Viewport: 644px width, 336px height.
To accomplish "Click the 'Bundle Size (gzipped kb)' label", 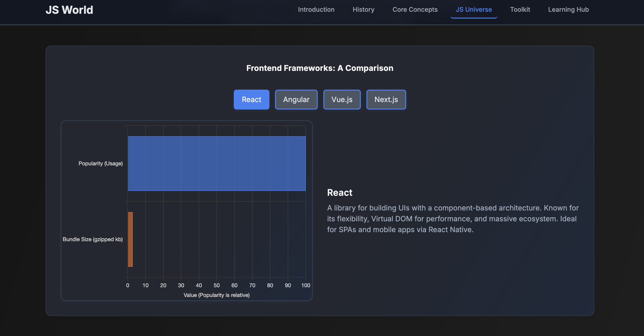I will (x=93, y=239).
